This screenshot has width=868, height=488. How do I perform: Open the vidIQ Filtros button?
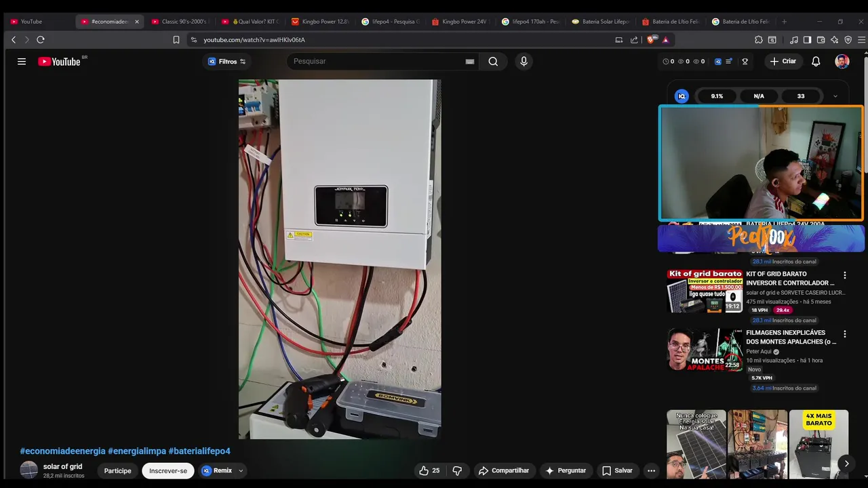227,61
